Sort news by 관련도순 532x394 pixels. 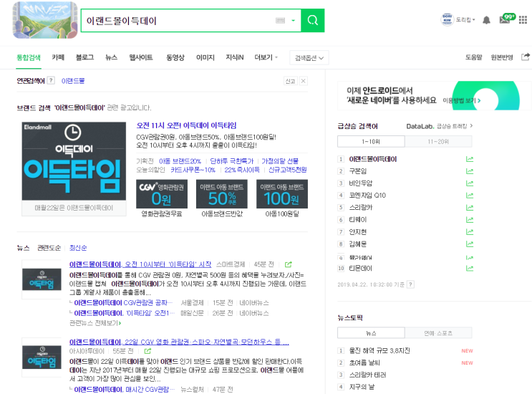pos(49,248)
